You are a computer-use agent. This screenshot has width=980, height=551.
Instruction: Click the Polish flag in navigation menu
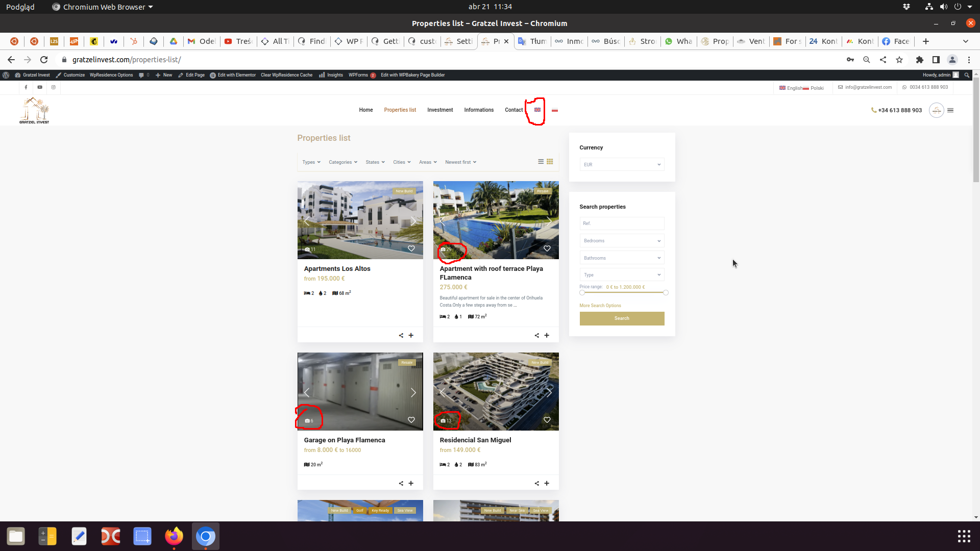click(x=555, y=110)
